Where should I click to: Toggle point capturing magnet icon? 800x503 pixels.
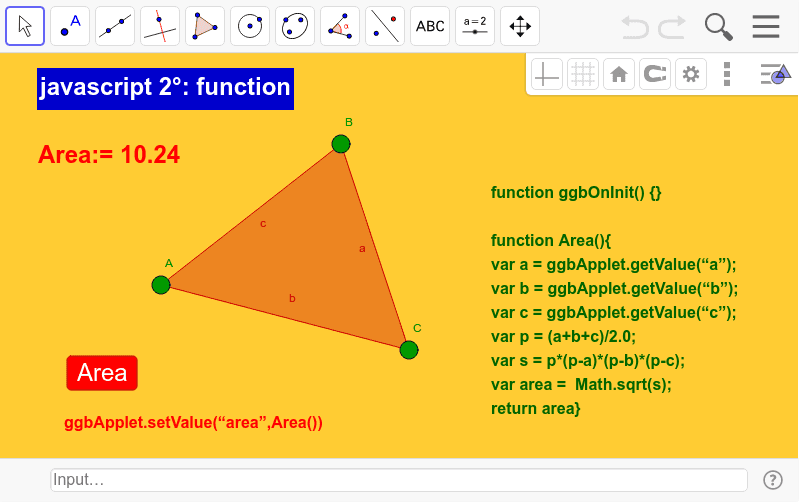655,74
